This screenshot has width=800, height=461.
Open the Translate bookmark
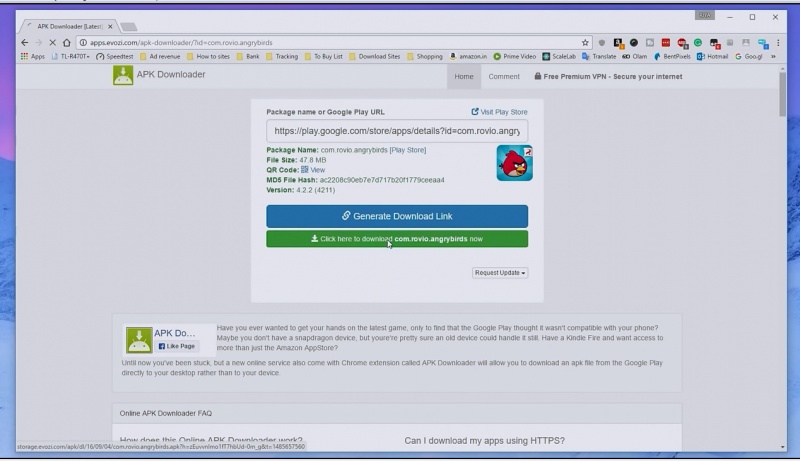[599, 57]
